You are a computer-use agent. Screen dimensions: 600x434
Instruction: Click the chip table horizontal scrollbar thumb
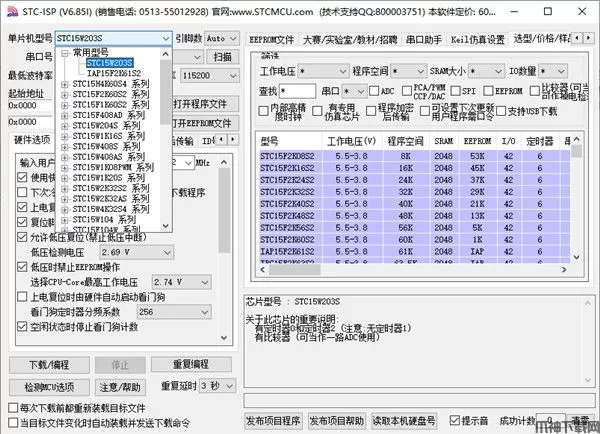[294, 269]
